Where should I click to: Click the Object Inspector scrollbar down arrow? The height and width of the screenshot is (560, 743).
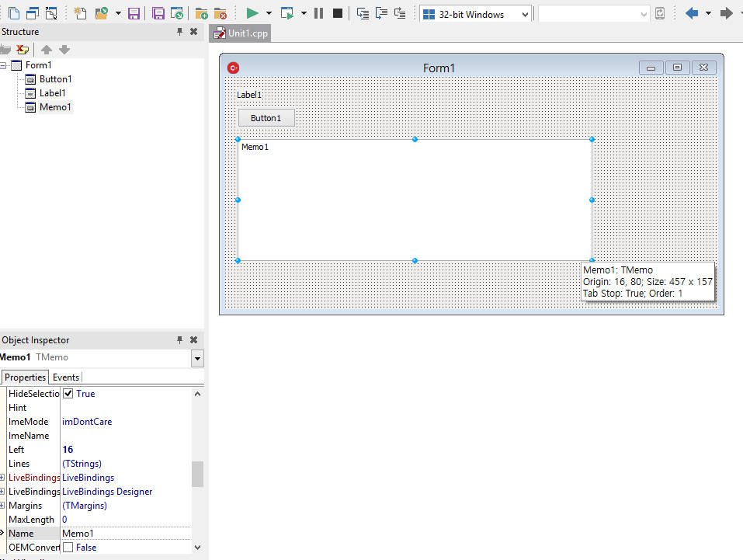pos(197,547)
